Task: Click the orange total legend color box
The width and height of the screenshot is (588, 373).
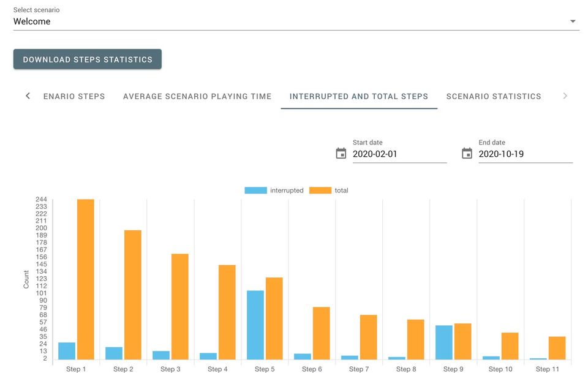Action: coord(320,190)
